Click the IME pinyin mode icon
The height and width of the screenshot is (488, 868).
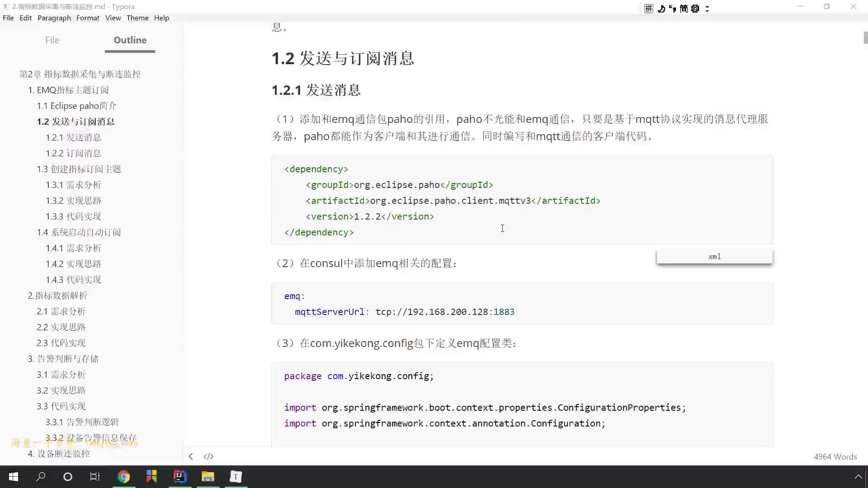pyautogui.click(x=649, y=9)
